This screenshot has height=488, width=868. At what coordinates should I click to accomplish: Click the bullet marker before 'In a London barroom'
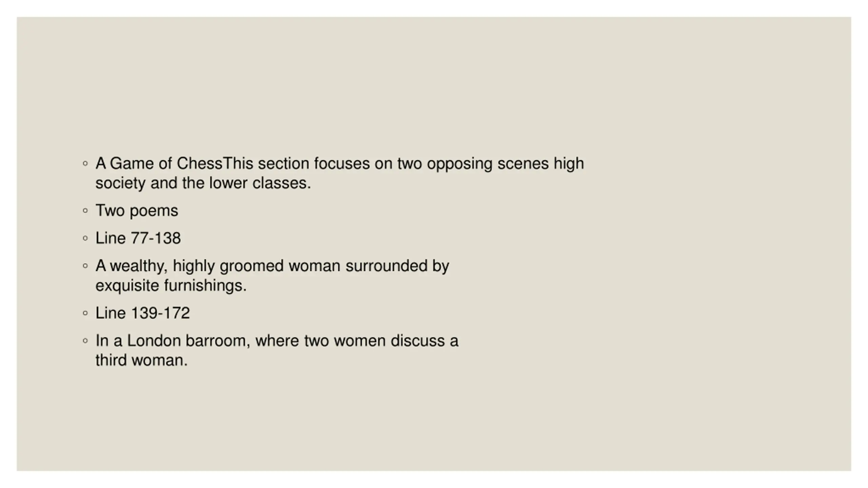coord(85,341)
